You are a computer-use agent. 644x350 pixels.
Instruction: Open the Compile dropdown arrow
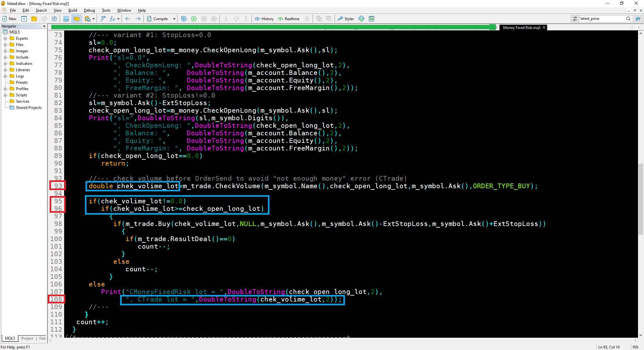click(x=174, y=19)
